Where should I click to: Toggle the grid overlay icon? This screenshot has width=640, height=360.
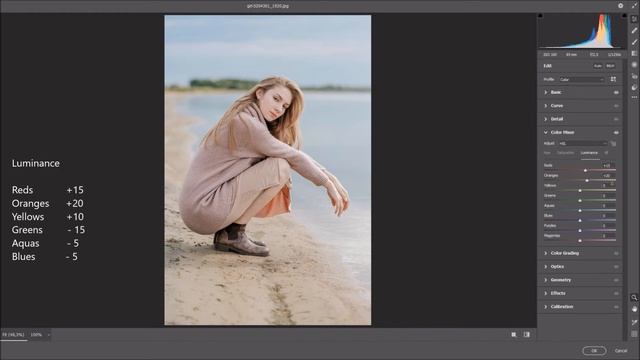tap(634, 334)
